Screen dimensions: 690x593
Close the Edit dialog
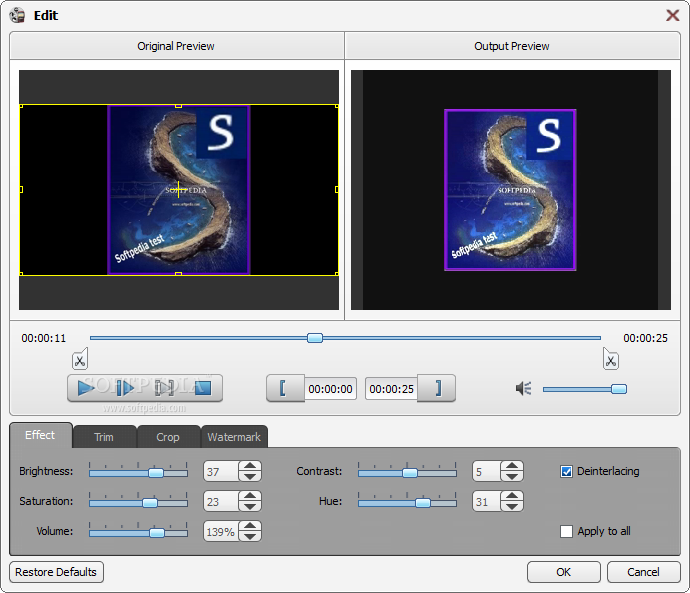pos(672,15)
